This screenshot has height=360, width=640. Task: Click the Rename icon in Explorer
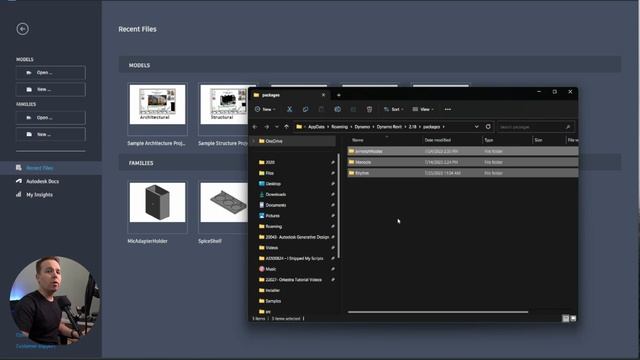click(338, 109)
